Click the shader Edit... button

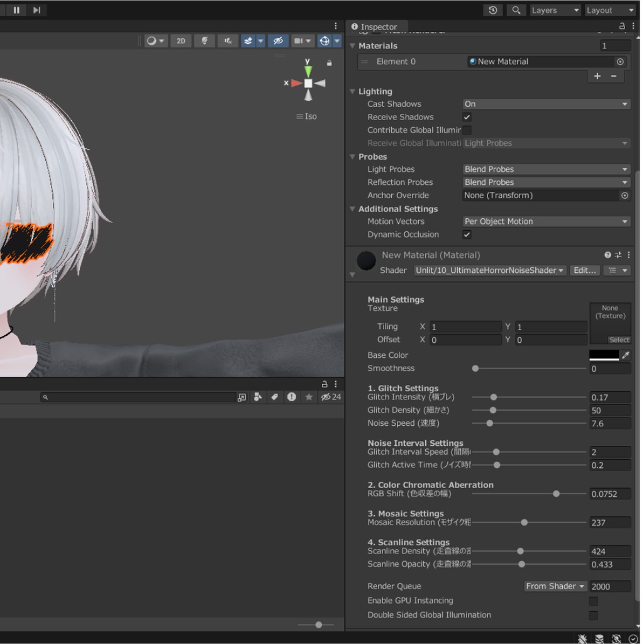[585, 270]
